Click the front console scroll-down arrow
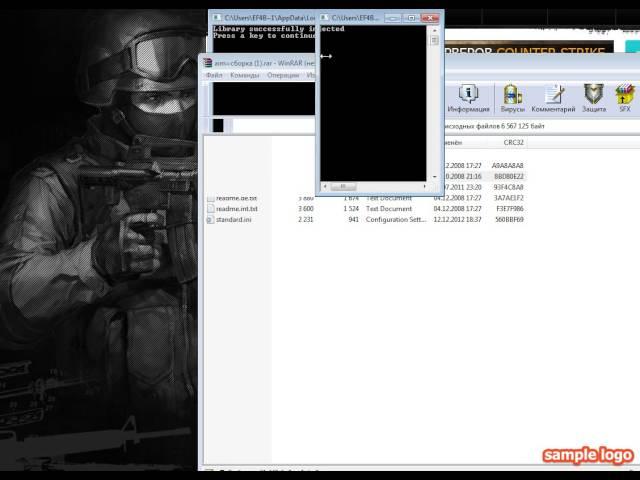 [434, 177]
